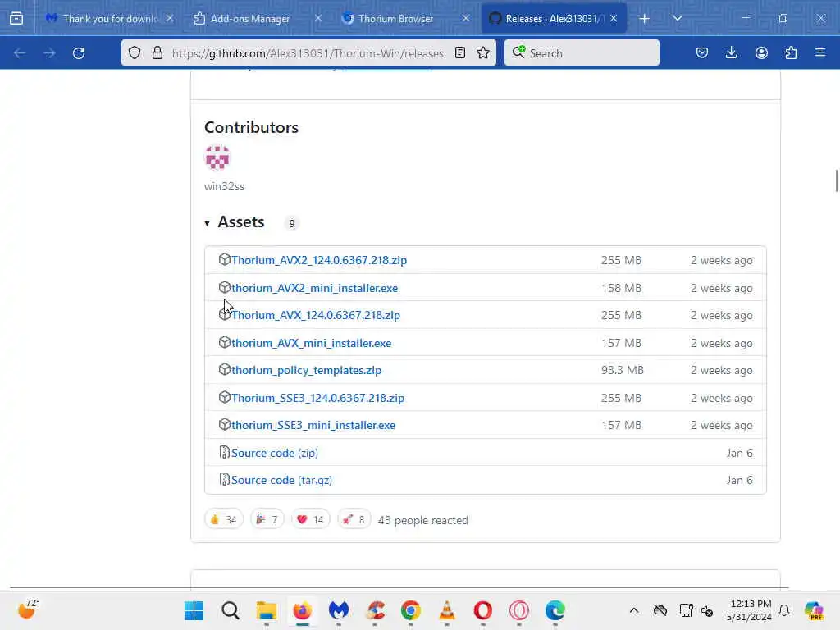
Task: Click the thumbs up reaction 34
Action: 224,519
